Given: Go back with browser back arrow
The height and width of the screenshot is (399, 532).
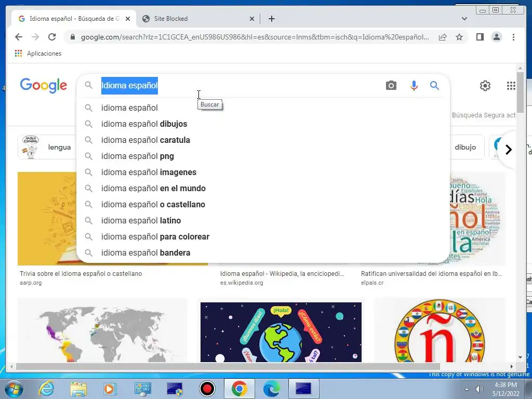Looking at the screenshot, I should [19, 37].
